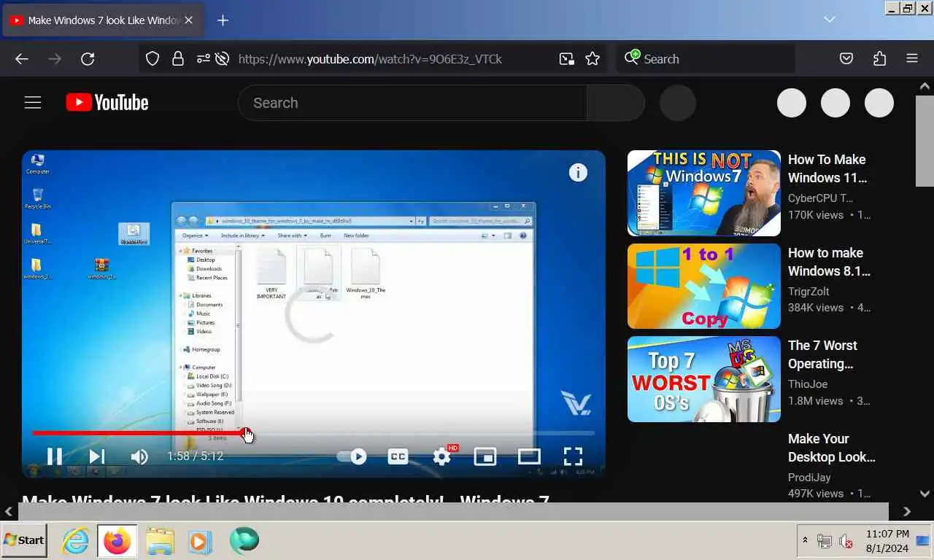The image size is (934, 560).
Task: Click the tray volume muted icon
Action: click(x=846, y=541)
